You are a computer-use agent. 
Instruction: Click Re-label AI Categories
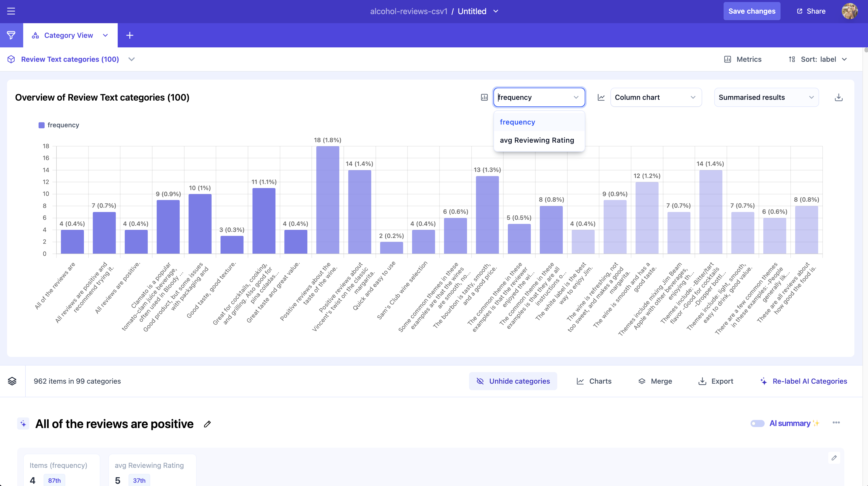804,381
